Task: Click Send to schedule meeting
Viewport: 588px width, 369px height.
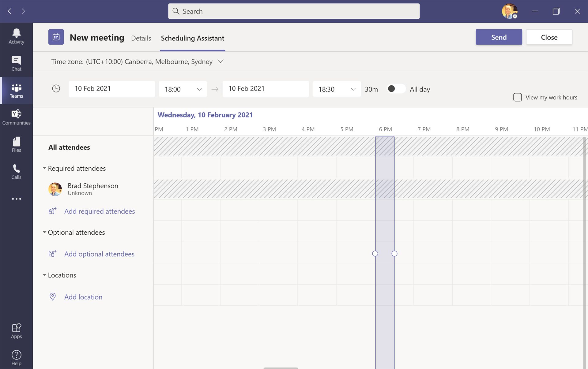Action: [x=499, y=37]
